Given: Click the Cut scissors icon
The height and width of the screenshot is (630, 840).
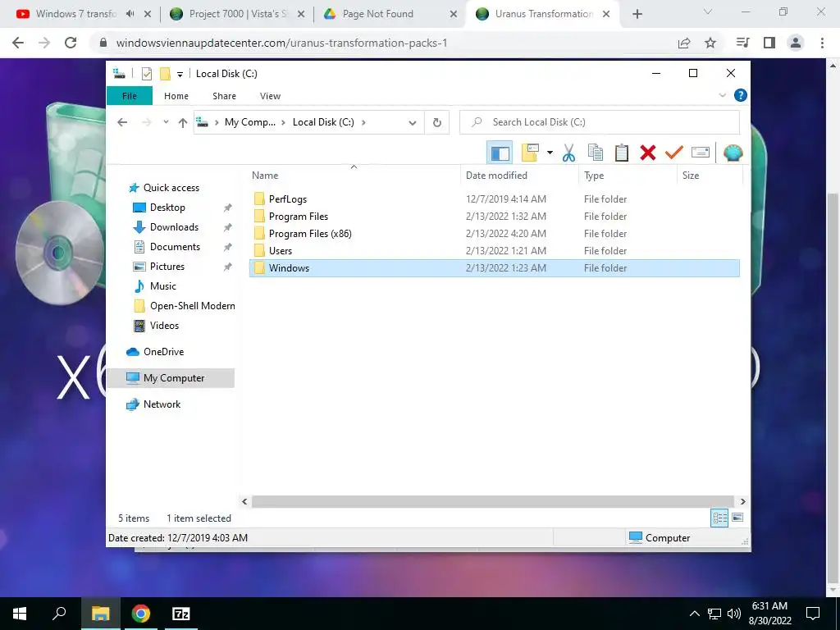Looking at the screenshot, I should coord(568,153).
